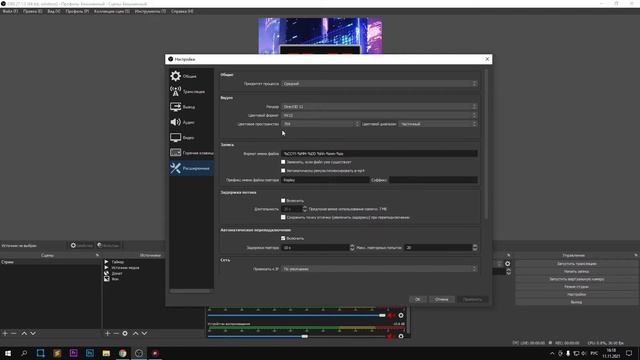Enable overwrite if file already exists checkbox
The image size is (640, 360).
click(283, 162)
